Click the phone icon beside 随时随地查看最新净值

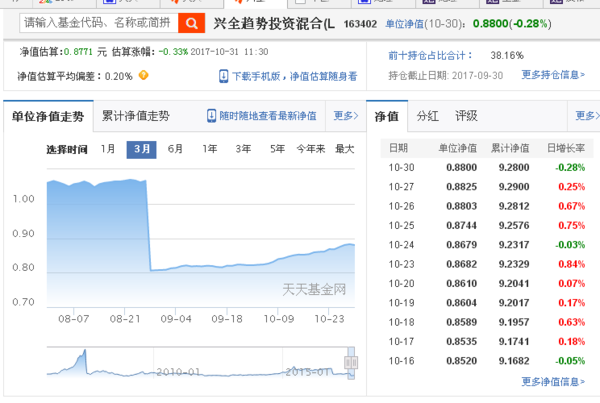[211, 116]
